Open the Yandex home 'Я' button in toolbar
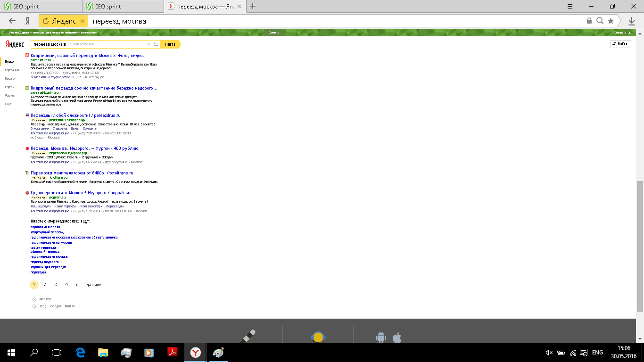The width and height of the screenshot is (644, 362). tap(28, 21)
